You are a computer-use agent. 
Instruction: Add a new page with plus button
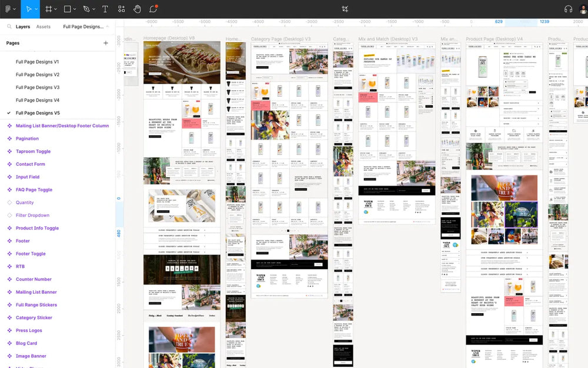tap(106, 43)
